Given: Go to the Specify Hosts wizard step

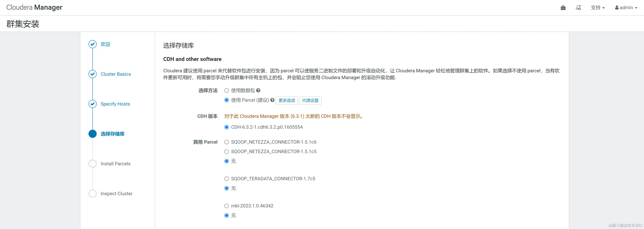Looking at the screenshot, I should pos(115,104).
